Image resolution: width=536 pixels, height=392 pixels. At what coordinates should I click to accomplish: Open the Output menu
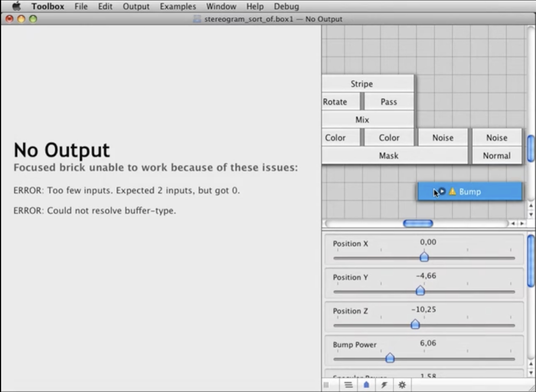click(136, 6)
